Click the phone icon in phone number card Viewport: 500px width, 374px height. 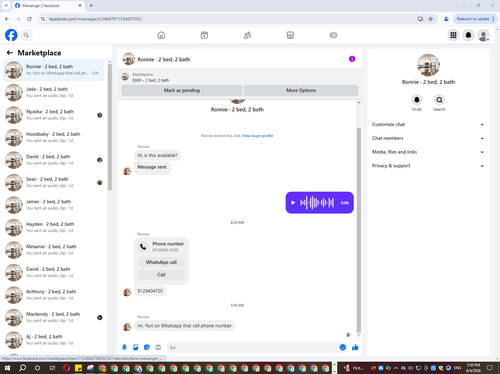pos(143,247)
